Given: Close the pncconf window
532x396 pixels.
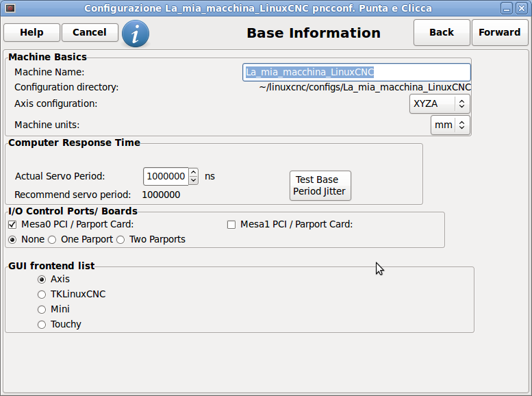Looking at the screenshot, I should tap(522, 8).
